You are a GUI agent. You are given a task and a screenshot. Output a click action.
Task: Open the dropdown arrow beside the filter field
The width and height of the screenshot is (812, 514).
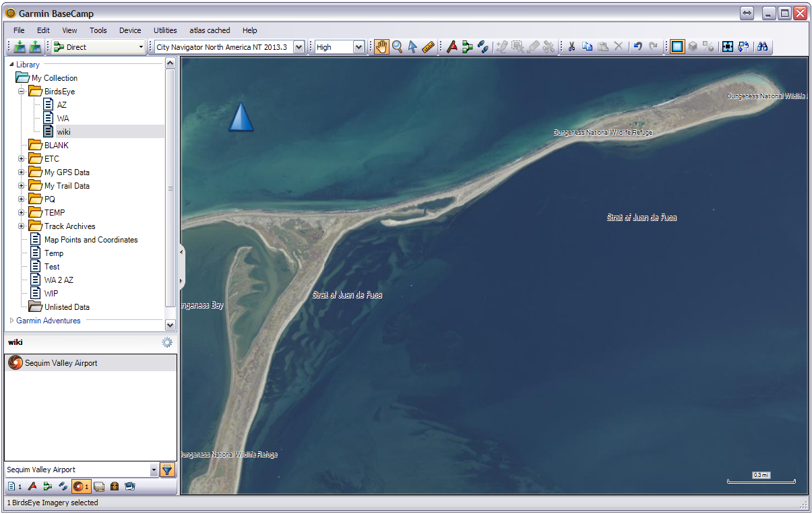(154, 470)
